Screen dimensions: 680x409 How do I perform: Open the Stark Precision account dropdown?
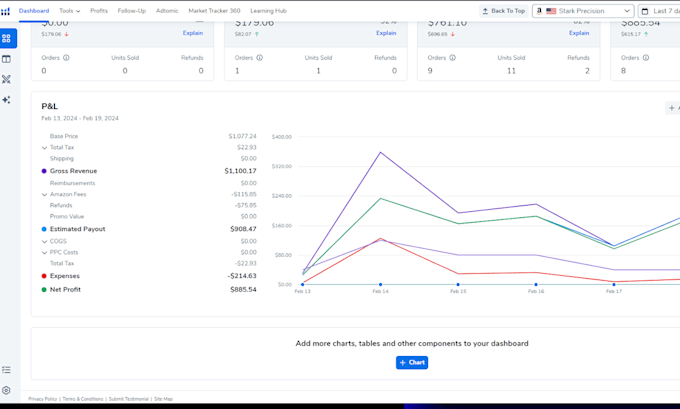click(x=583, y=11)
